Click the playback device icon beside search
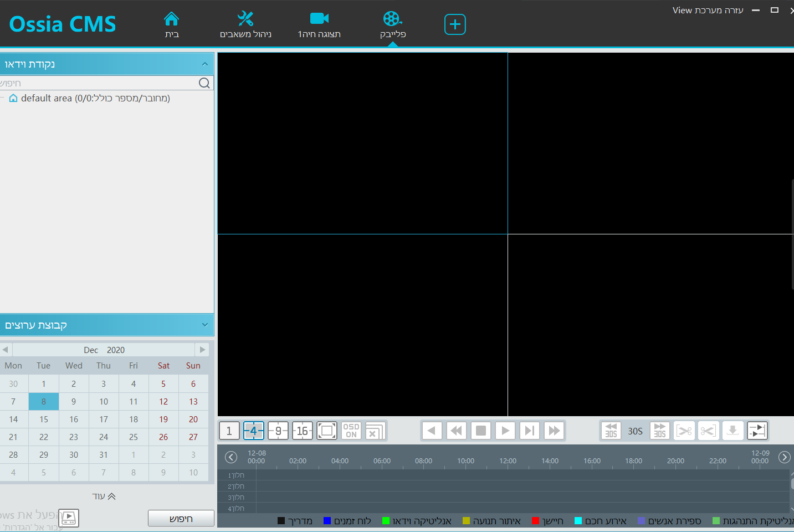 point(69,518)
